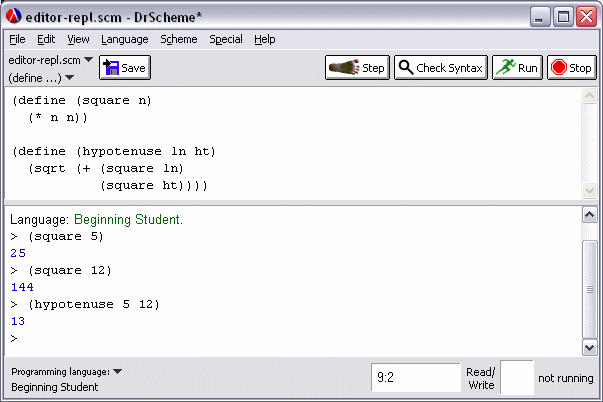Click the empty box beside Read/Write
This screenshot has width=603, height=402.
[517, 377]
